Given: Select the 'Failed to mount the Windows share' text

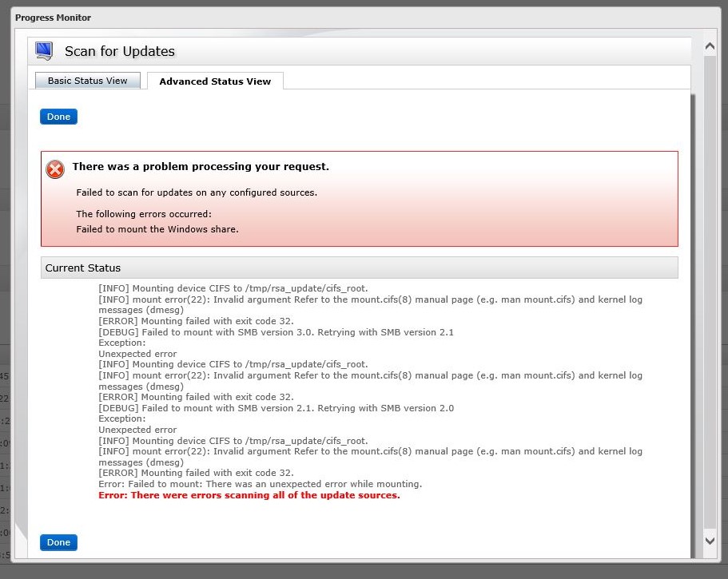Looking at the screenshot, I should [x=157, y=229].
